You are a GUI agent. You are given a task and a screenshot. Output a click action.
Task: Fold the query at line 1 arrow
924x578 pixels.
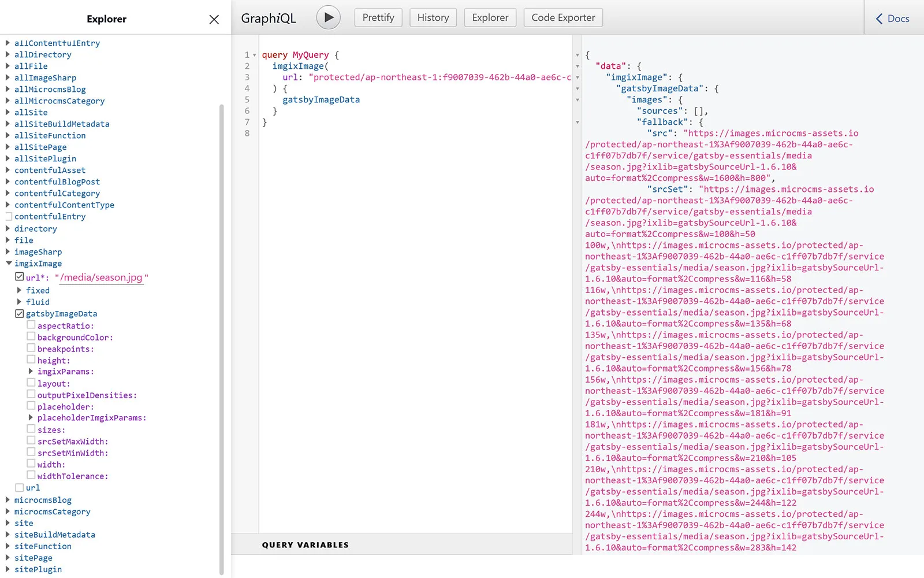click(255, 55)
